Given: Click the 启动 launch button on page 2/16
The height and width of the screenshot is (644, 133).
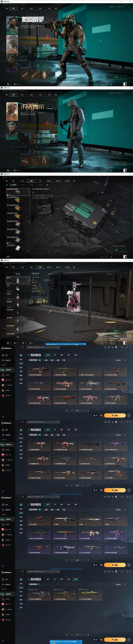Looking at the screenshot, I should coord(115,490).
